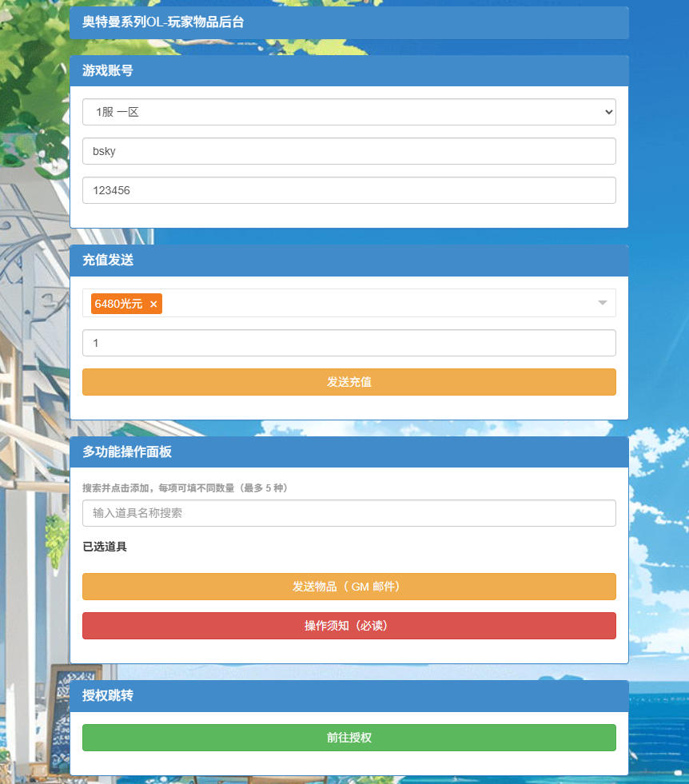This screenshot has width=689, height=784.
Task: Click the account field containing bsky
Action: (349, 151)
